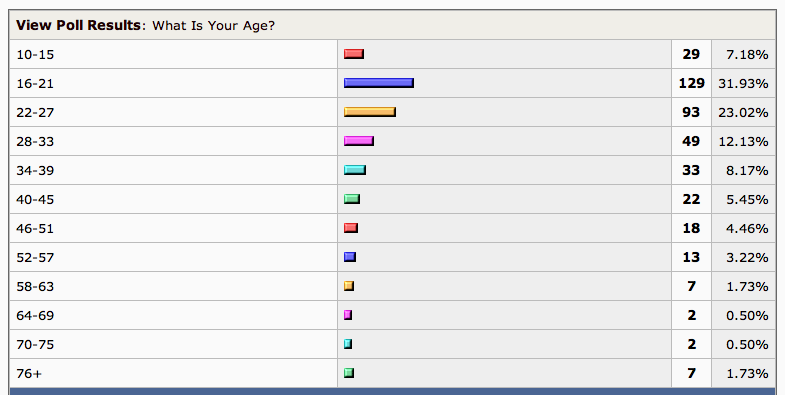Image resolution: width=785 pixels, height=395 pixels.
Task: Click the 16-21 age option label
Action: 35,84
